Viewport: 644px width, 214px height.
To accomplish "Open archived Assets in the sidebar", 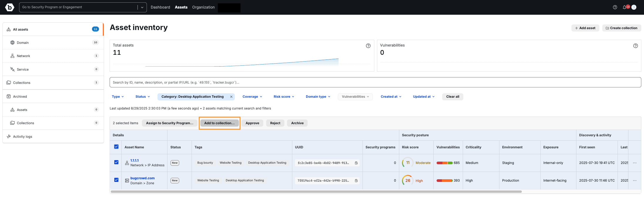I will 53,110.
